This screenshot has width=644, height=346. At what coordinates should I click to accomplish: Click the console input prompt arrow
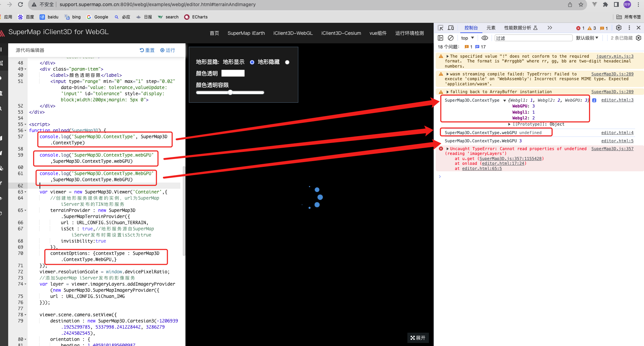click(x=440, y=176)
